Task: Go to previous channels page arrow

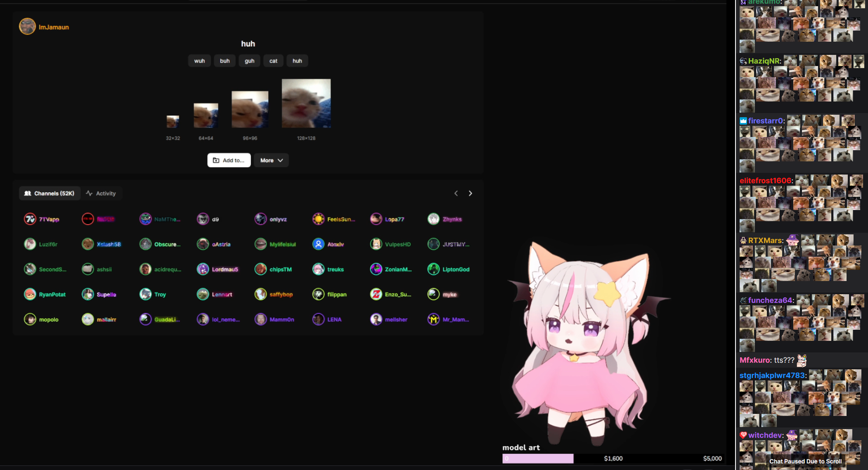Action: pyautogui.click(x=456, y=194)
